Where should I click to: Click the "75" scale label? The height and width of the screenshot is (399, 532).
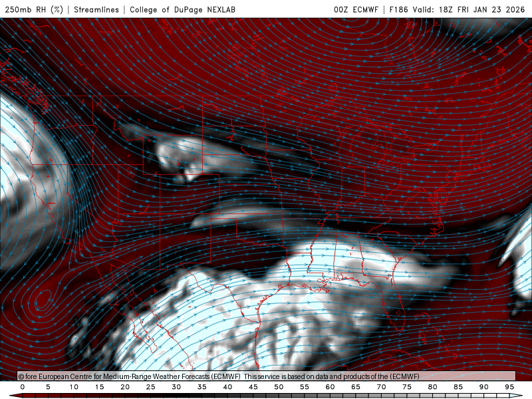click(x=407, y=387)
